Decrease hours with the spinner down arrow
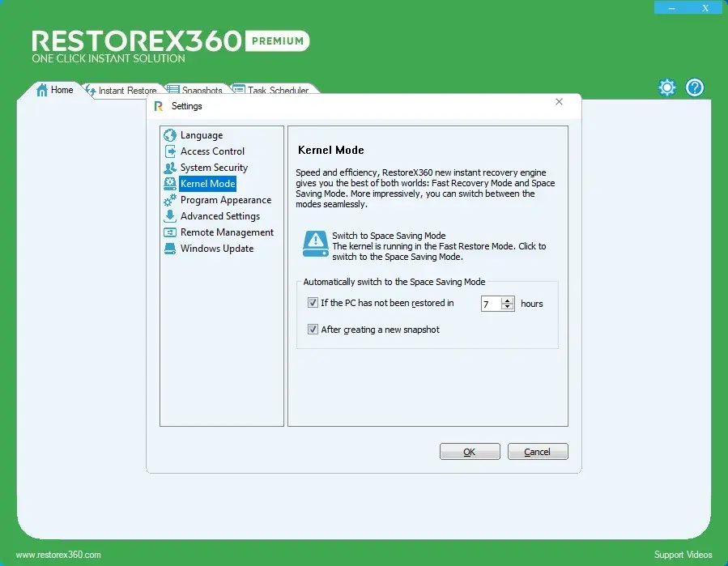 508,308
